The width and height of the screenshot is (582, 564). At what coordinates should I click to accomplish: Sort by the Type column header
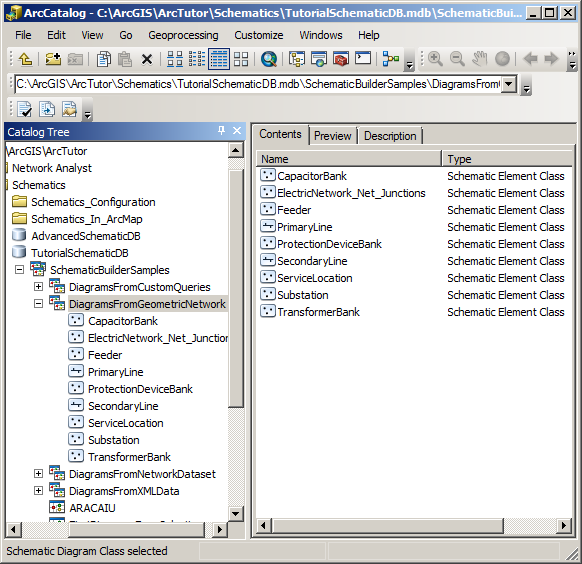(x=507, y=159)
